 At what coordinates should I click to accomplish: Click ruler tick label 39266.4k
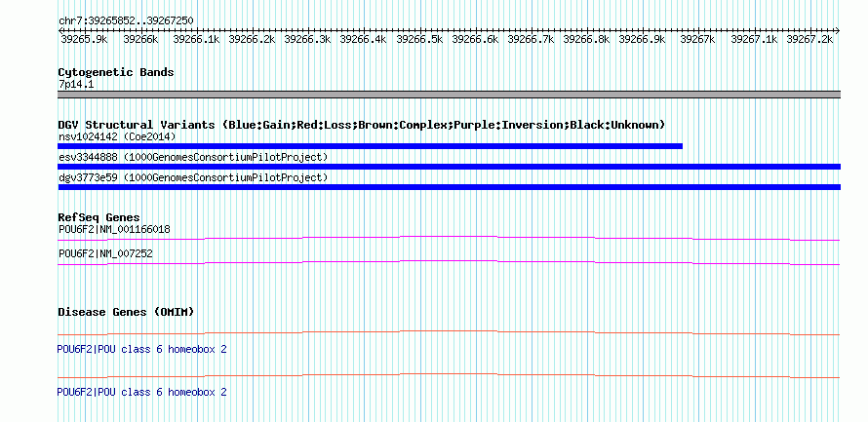pyautogui.click(x=363, y=39)
